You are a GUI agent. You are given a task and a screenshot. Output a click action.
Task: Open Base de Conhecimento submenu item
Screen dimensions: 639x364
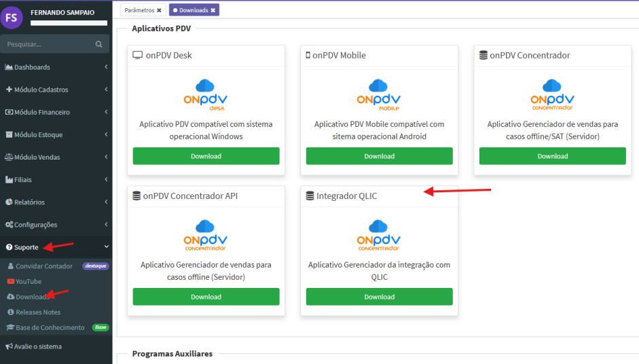point(50,328)
